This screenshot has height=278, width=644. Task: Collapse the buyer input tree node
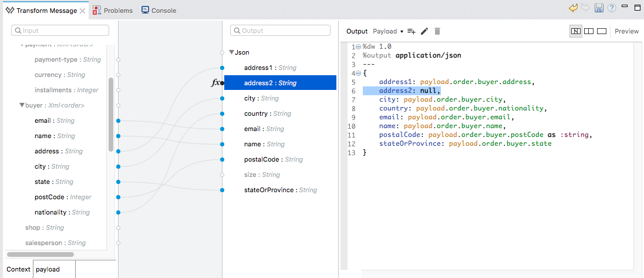(x=22, y=106)
